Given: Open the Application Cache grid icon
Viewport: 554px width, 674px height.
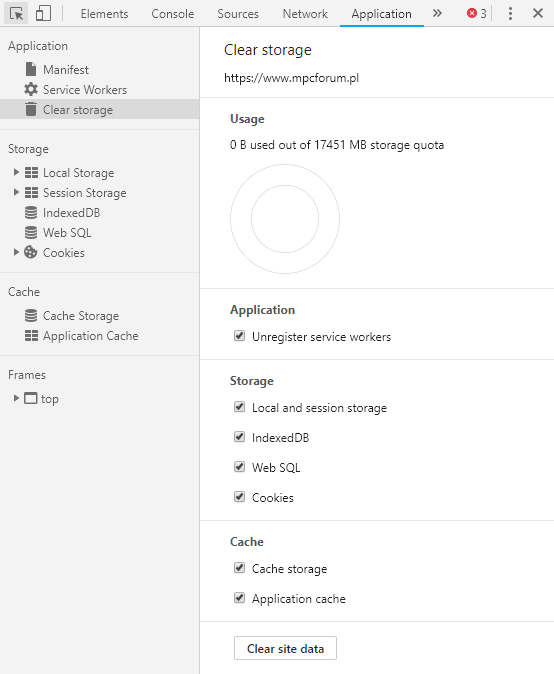Looking at the screenshot, I should tap(31, 336).
